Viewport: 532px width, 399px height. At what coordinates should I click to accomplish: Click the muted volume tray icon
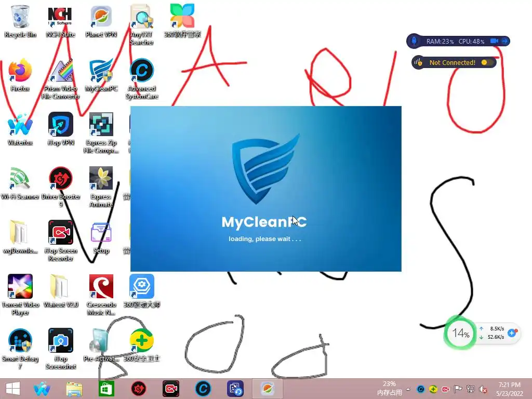coord(483,389)
